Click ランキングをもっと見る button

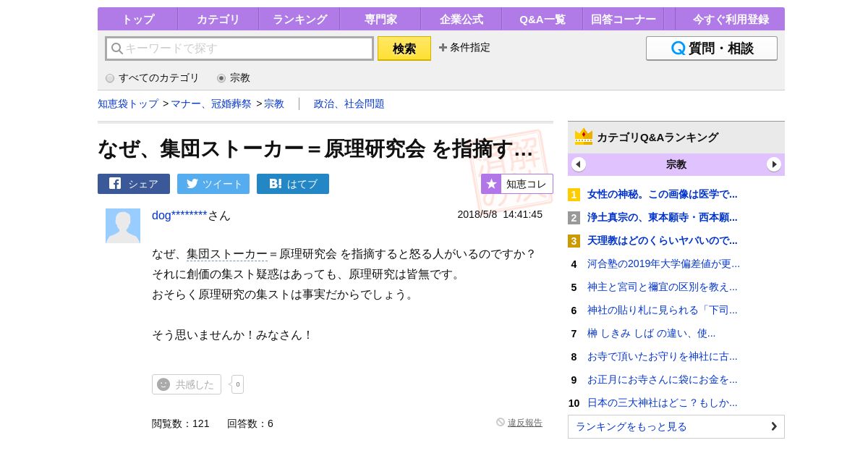pos(676,426)
